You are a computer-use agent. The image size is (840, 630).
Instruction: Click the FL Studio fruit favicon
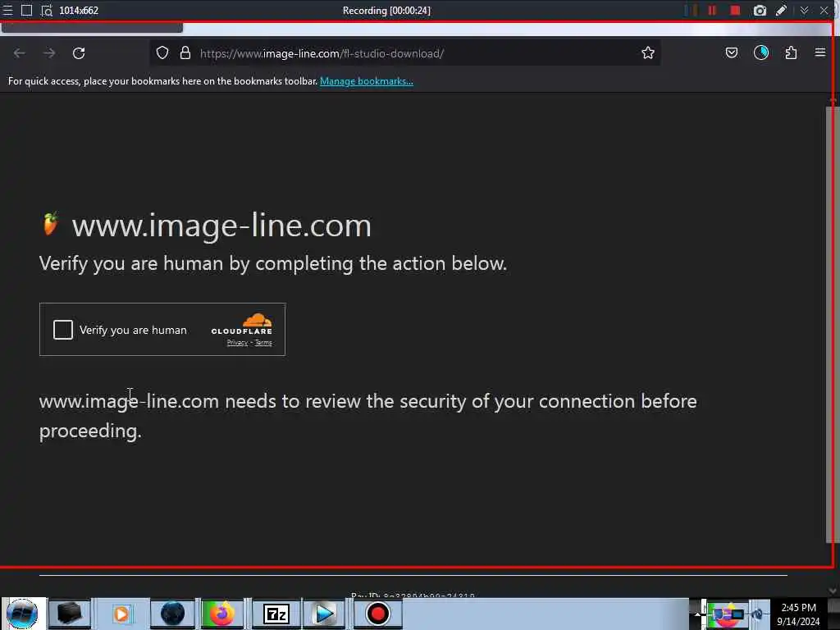coord(50,224)
